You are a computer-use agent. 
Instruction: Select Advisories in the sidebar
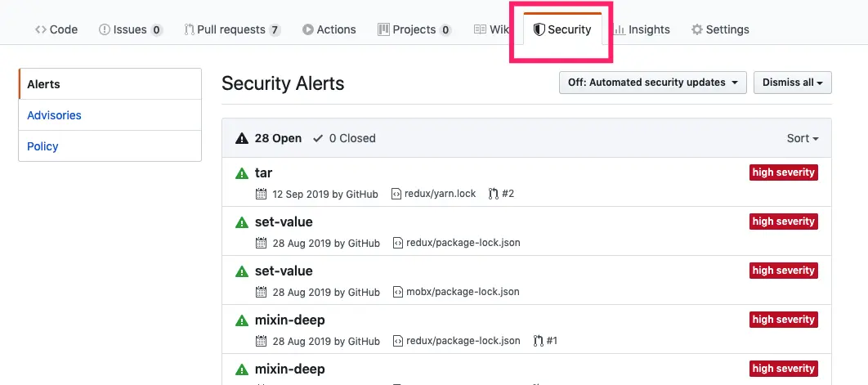point(54,115)
